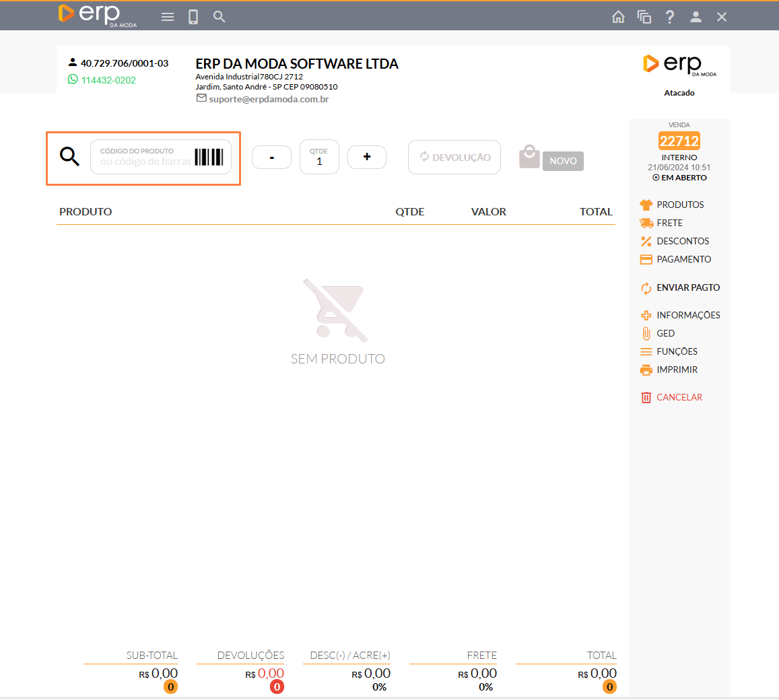The width and height of the screenshot is (779, 700).
Task: Open Produtos in the side menu
Action: tap(680, 205)
